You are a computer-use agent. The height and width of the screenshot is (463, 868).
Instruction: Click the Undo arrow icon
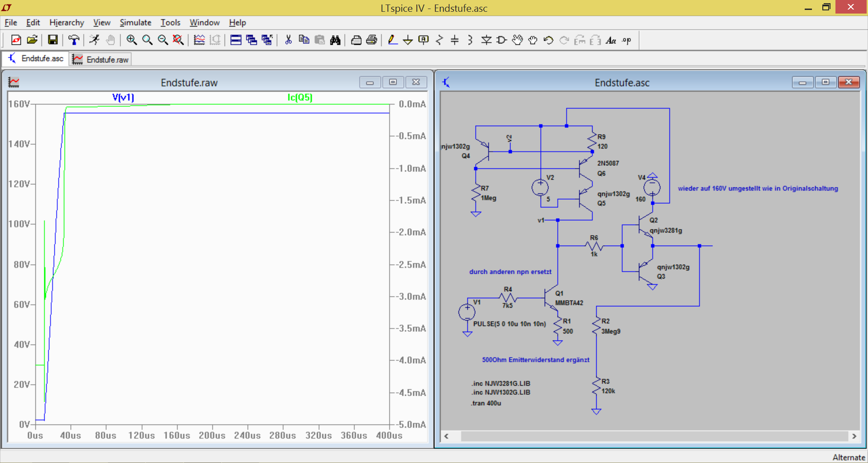pyautogui.click(x=548, y=40)
